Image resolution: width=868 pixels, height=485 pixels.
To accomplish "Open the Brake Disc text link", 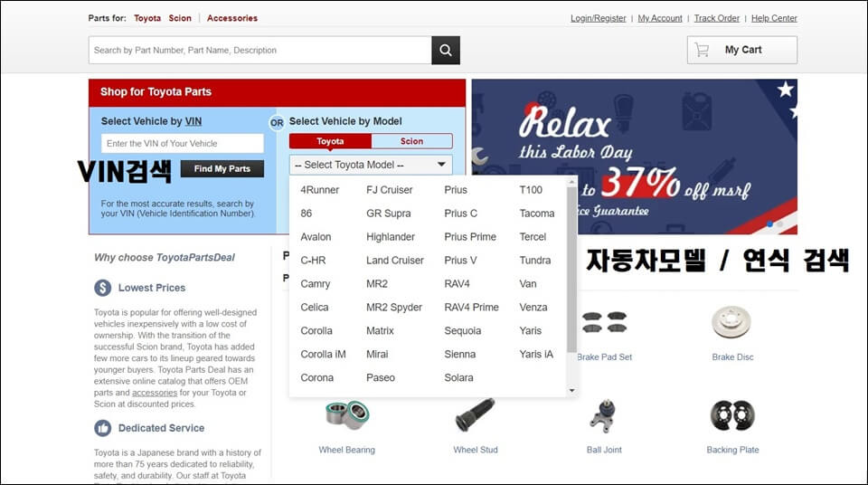I will tap(732, 357).
